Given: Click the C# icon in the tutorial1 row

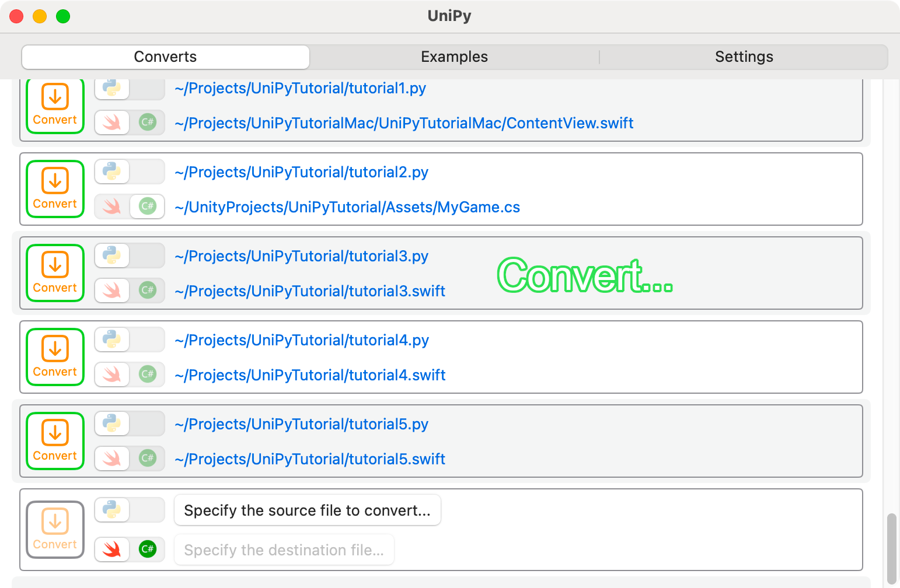Looking at the screenshot, I should 147,123.
